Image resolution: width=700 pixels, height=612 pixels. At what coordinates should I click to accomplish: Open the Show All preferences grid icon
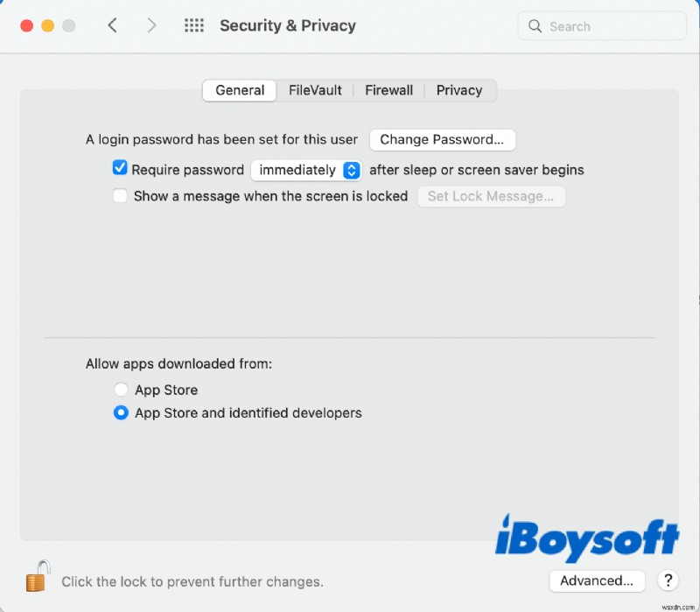(193, 25)
